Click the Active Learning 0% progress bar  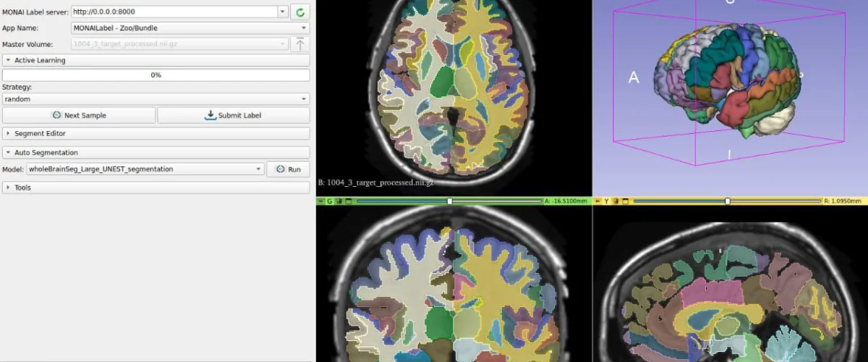coord(156,75)
